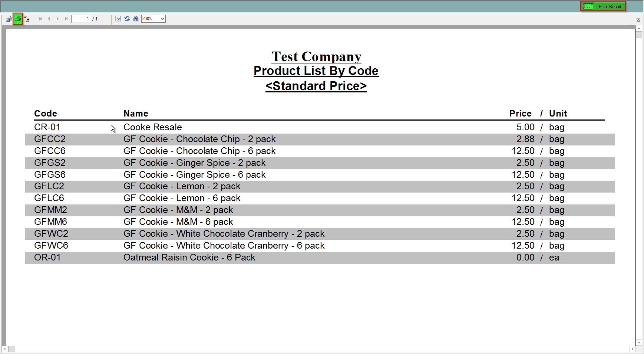Click the Email Report button

[603, 6]
